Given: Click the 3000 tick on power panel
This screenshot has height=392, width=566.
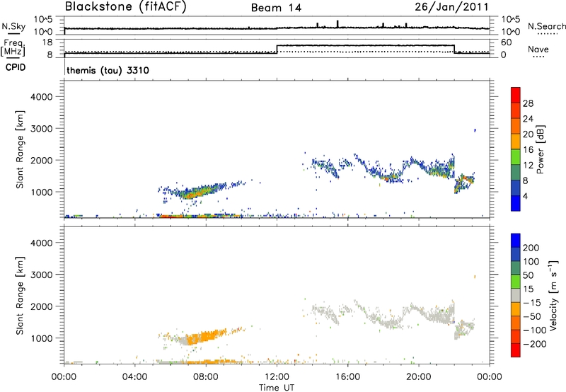Looking at the screenshot, I should (x=41, y=129).
